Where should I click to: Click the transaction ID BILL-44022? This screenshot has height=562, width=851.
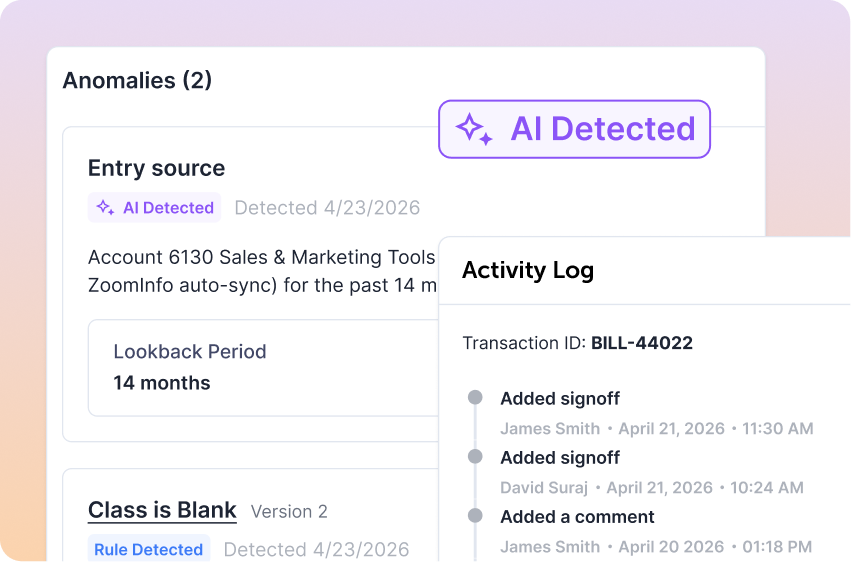click(642, 343)
